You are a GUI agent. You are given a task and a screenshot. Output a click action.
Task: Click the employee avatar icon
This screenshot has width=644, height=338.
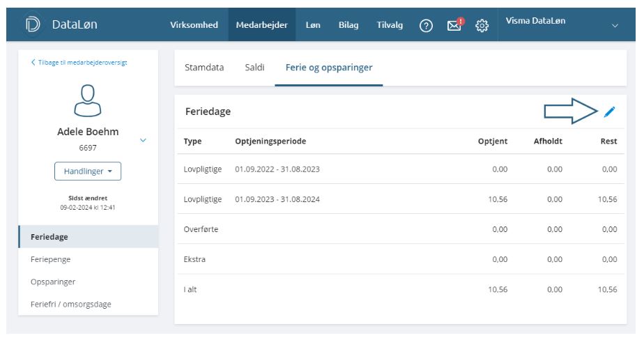[88, 99]
